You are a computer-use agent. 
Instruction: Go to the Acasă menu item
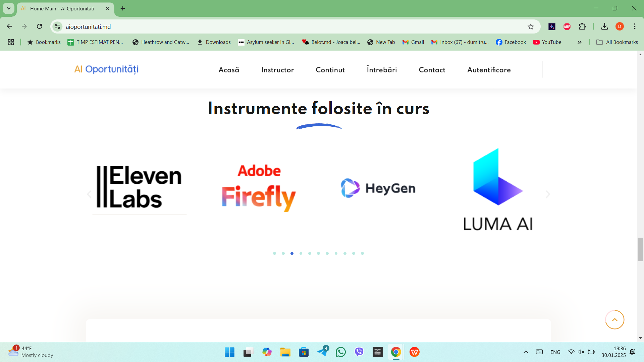pyautogui.click(x=229, y=70)
